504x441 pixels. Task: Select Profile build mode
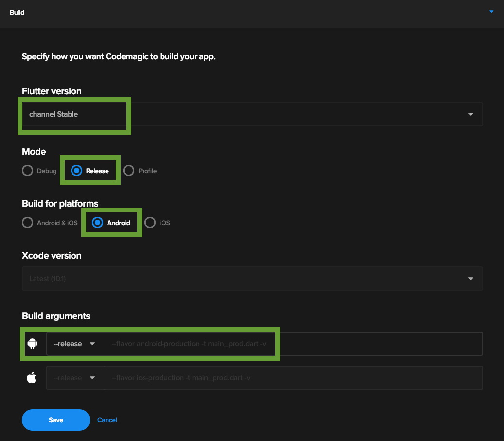point(128,171)
